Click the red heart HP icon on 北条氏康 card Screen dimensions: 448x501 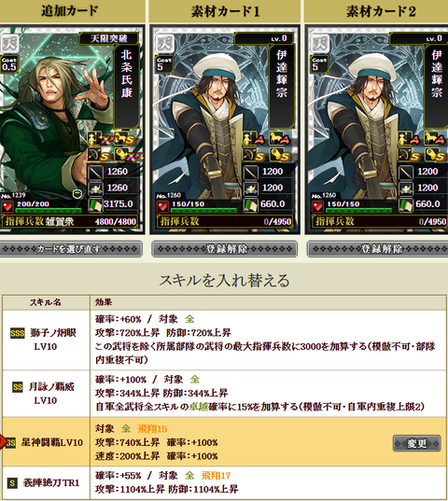[x=7, y=206]
